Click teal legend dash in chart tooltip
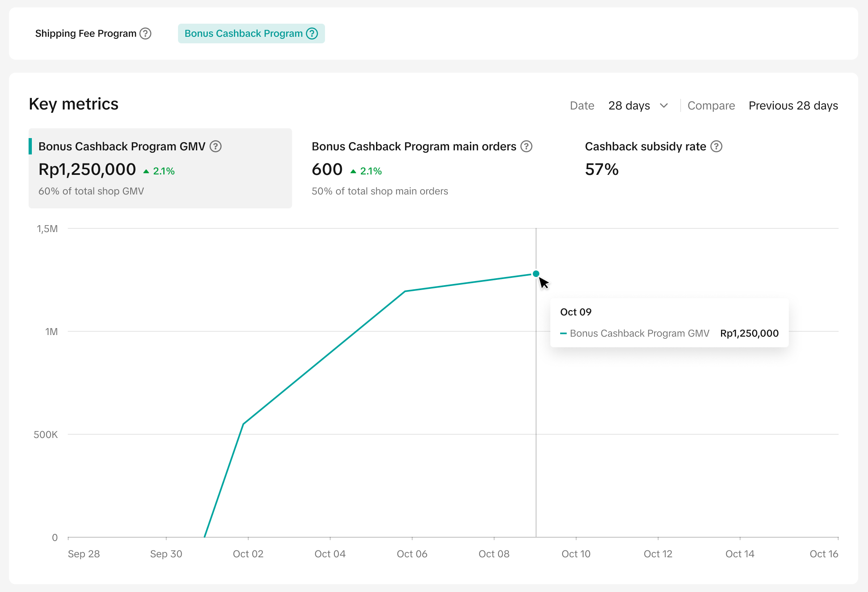This screenshot has width=868, height=592. click(563, 333)
